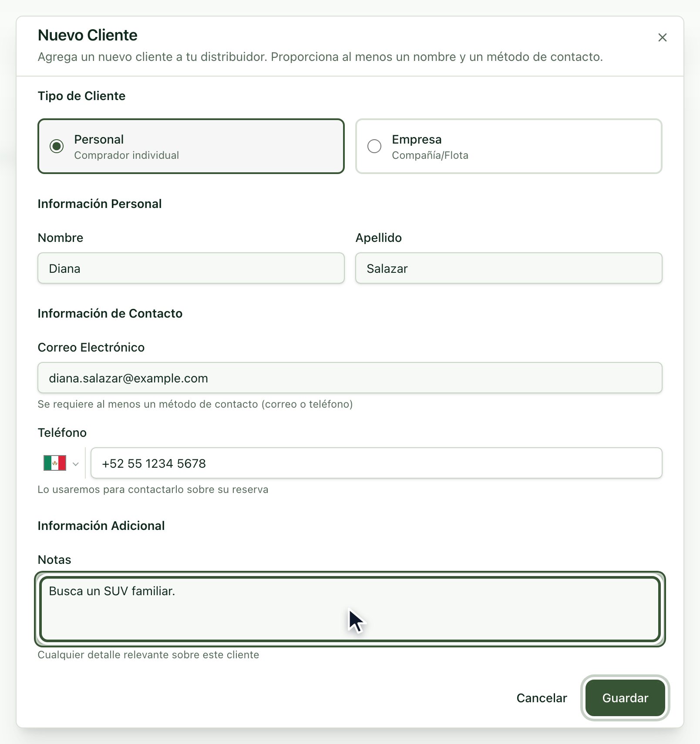Click the Teléfono number field
700x744 pixels.
click(x=377, y=463)
